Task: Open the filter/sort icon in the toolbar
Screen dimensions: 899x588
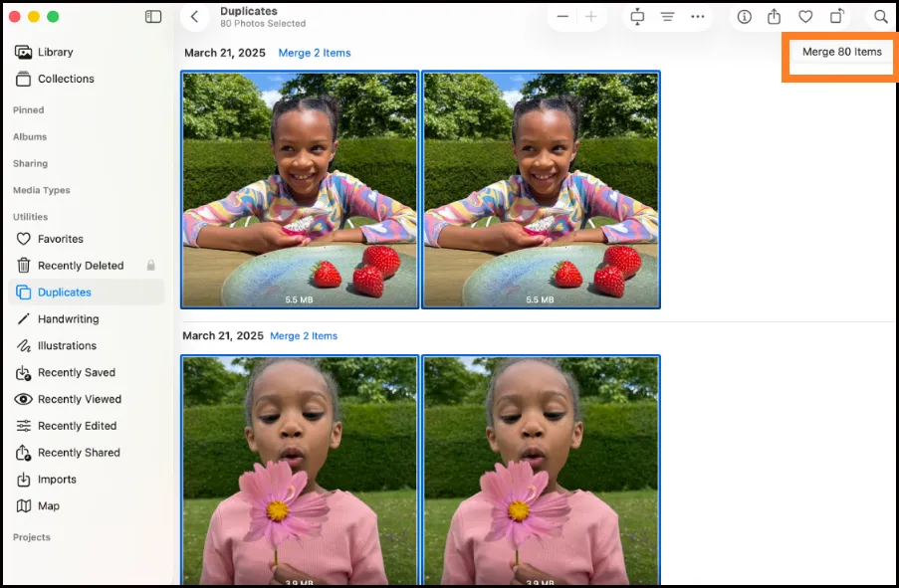Action: pos(668,16)
